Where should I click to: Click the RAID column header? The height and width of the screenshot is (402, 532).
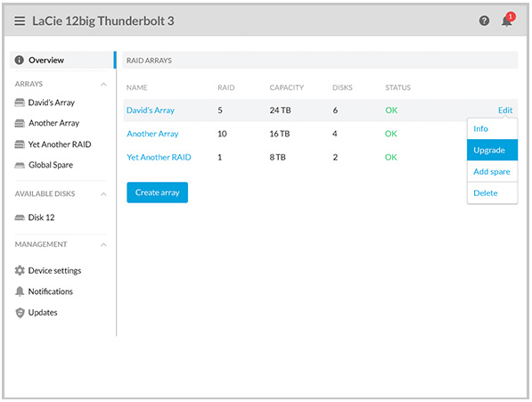click(226, 87)
